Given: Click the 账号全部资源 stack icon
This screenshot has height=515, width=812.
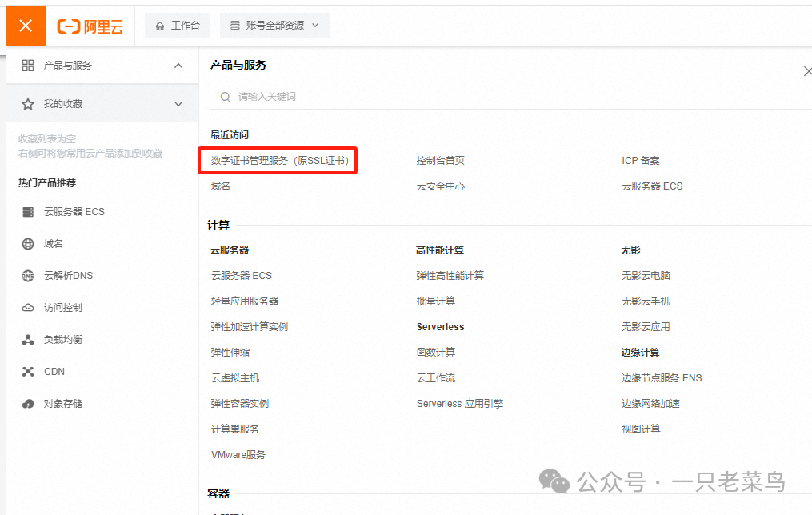Looking at the screenshot, I should coord(235,26).
